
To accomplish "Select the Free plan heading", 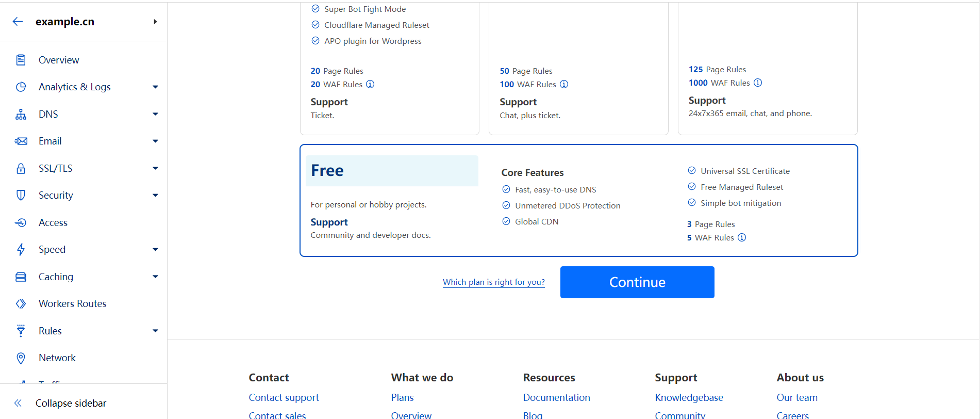I will pyautogui.click(x=327, y=171).
